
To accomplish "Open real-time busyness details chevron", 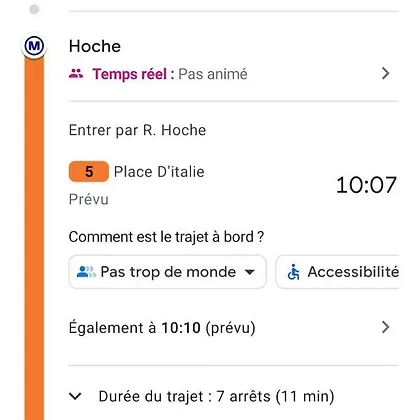I will coord(386,73).
